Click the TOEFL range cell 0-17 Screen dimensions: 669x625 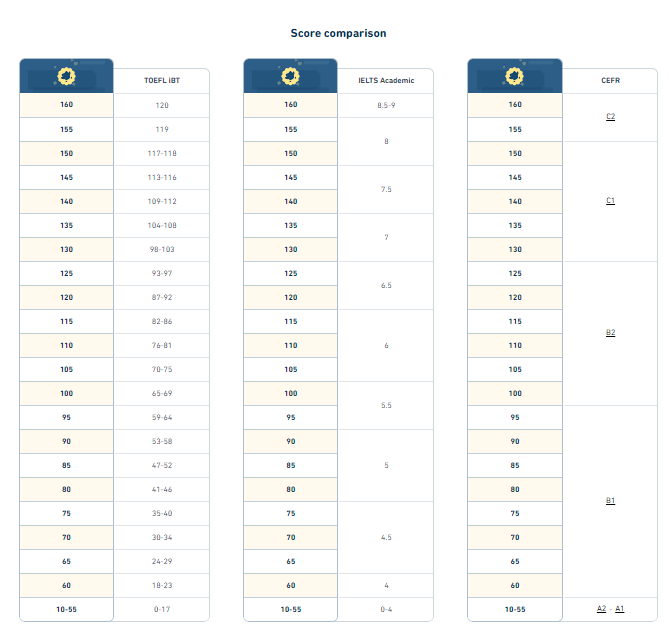(162, 609)
